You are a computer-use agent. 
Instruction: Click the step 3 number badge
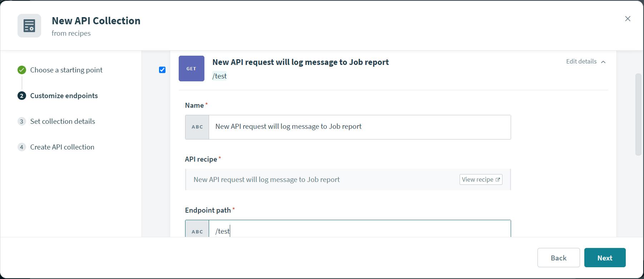(22, 121)
